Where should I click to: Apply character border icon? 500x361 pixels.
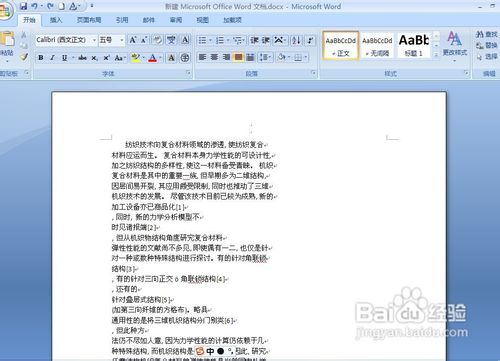(x=185, y=40)
